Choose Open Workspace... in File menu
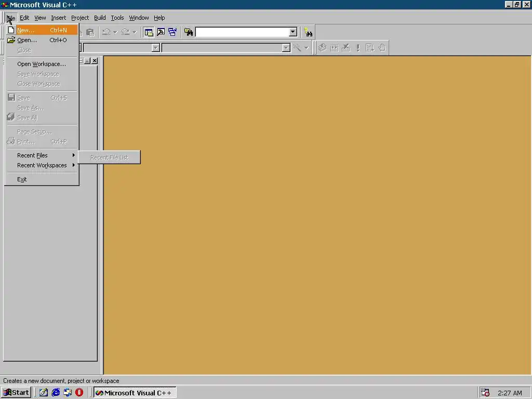The width and height of the screenshot is (532, 399). coord(42,64)
